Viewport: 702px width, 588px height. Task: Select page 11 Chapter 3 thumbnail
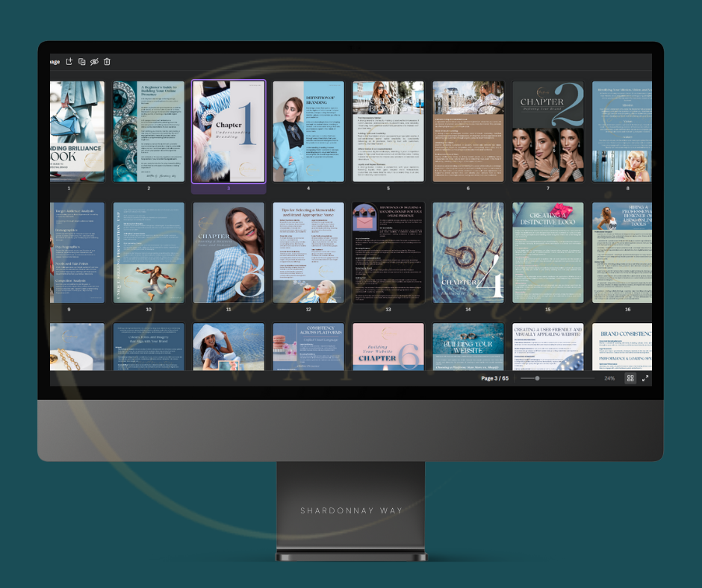(229, 252)
